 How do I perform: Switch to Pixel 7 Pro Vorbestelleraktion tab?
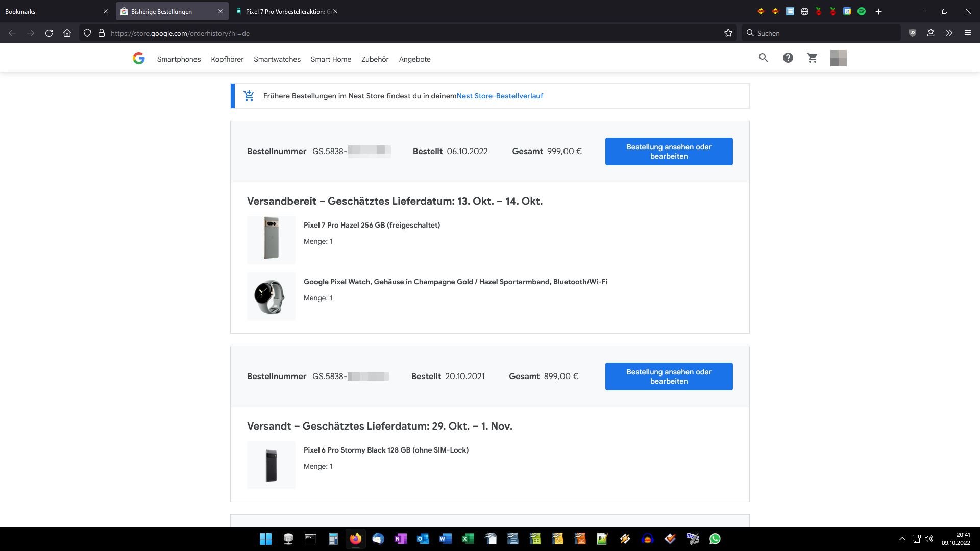pos(287,11)
